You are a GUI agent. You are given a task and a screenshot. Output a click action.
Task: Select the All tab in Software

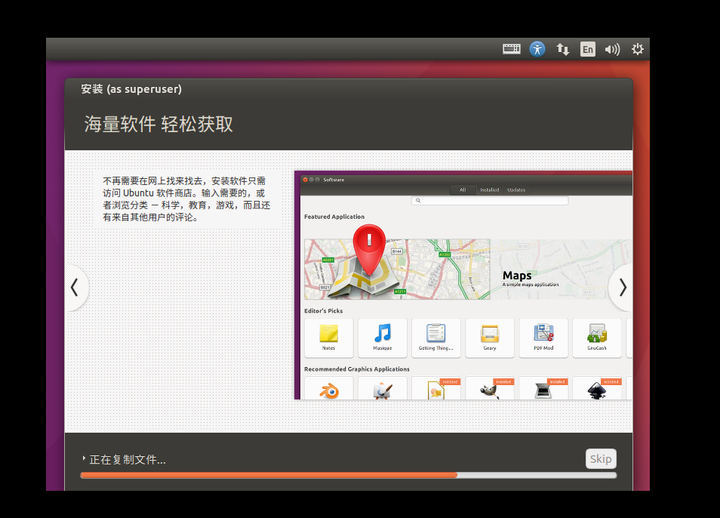coord(462,190)
